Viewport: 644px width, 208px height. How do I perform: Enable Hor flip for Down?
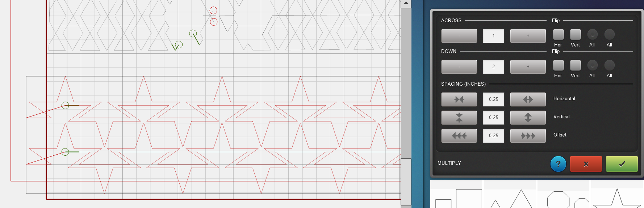558,65
